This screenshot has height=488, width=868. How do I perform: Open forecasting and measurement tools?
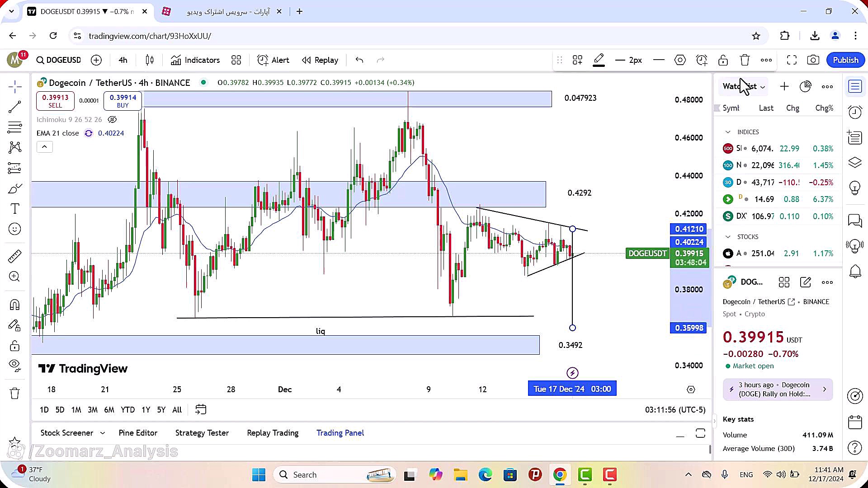(14, 168)
